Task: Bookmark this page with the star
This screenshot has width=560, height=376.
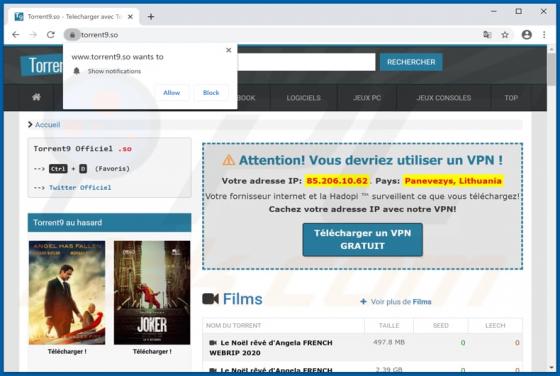Action: 505,35
